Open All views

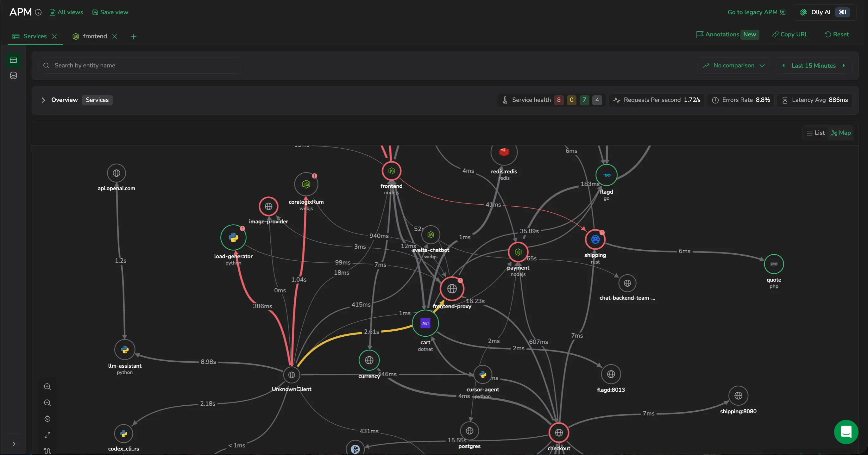point(66,12)
